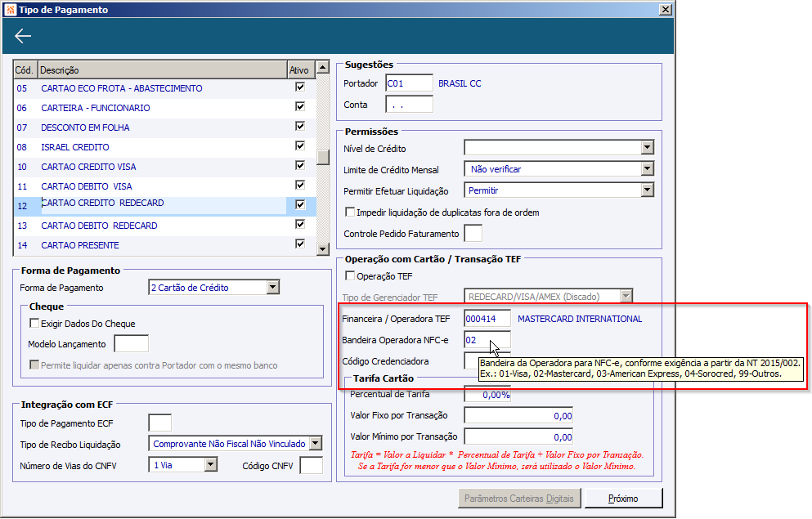Toggle Ativo checkbox for DESCONTO EM FOLHA
812x519 pixels.
pyautogui.click(x=300, y=126)
